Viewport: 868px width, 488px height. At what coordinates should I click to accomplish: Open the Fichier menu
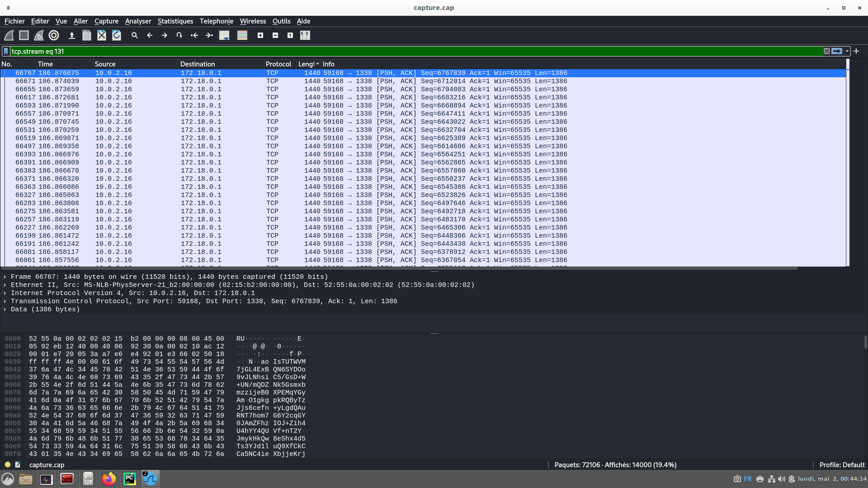click(x=14, y=21)
